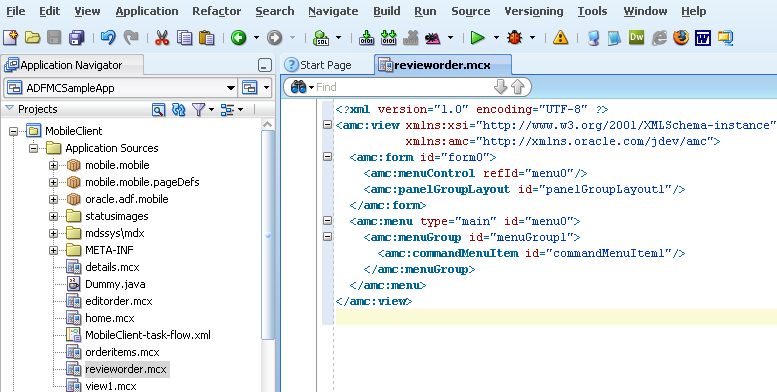Click the Microsoft Word W toolbar icon

tap(703, 38)
